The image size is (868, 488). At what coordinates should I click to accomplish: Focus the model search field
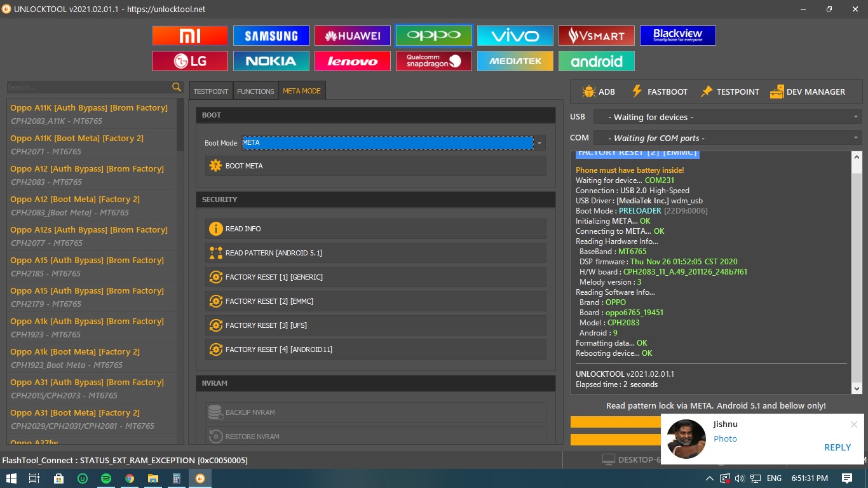[x=88, y=87]
